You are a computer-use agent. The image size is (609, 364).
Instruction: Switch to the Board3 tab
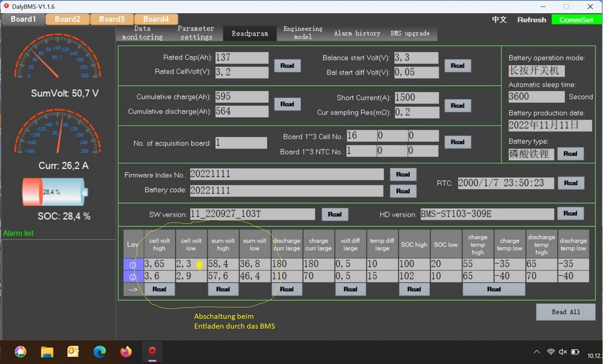(x=112, y=19)
